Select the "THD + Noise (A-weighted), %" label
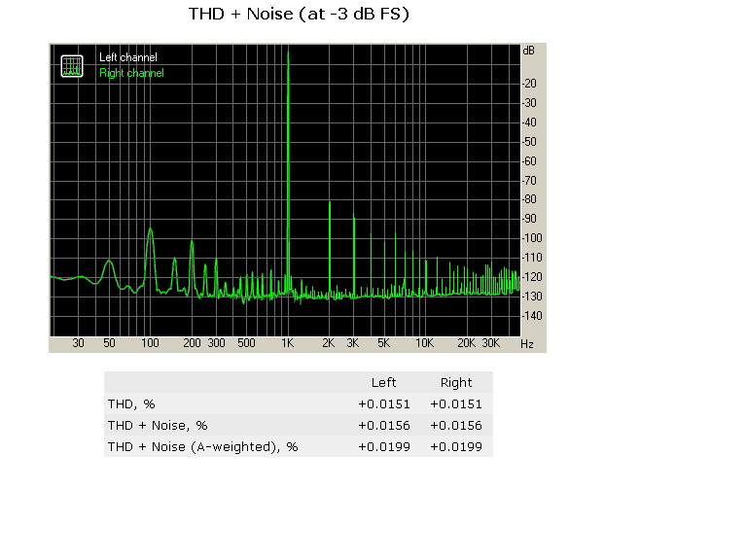Viewport: 747px width, 560px height. pos(203,447)
